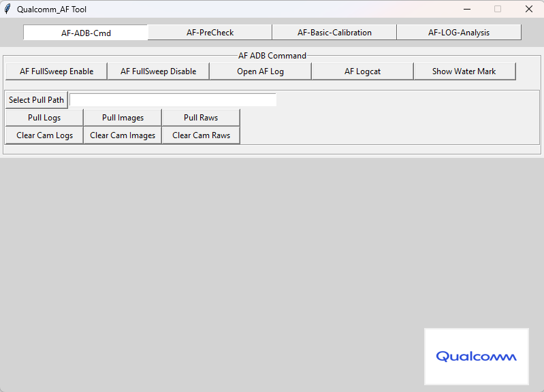Go to AF-Basic-Calibration tab
This screenshot has height=392, width=544.
coord(334,32)
